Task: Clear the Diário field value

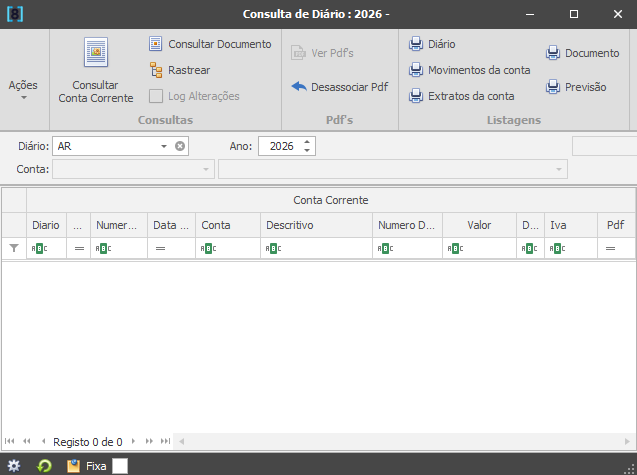Action: coord(180,146)
